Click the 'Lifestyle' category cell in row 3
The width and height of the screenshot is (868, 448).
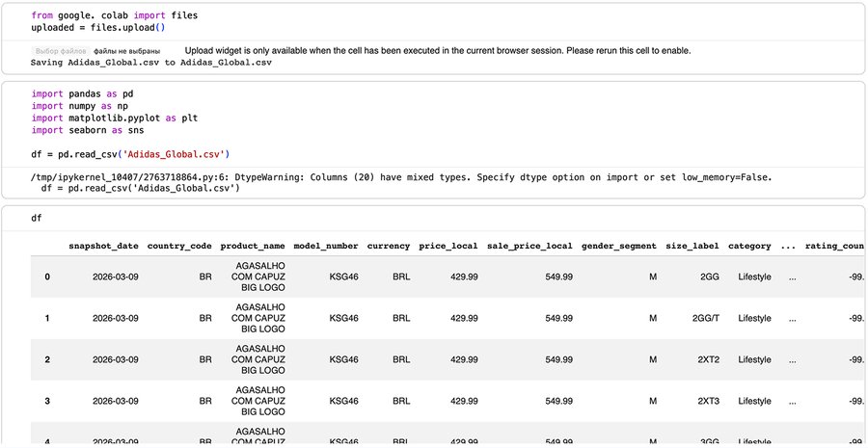click(x=754, y=401)
